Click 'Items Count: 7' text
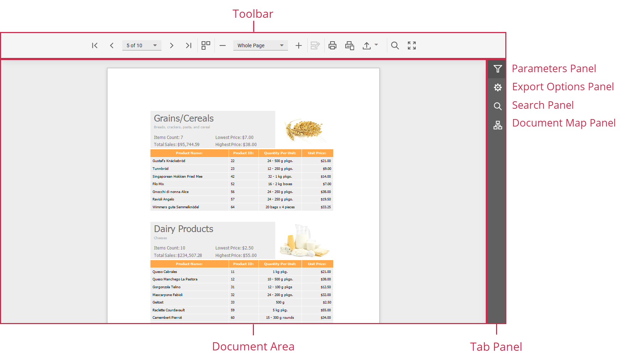Viewport: 644px width, 360px height. [x=168, y=138]
